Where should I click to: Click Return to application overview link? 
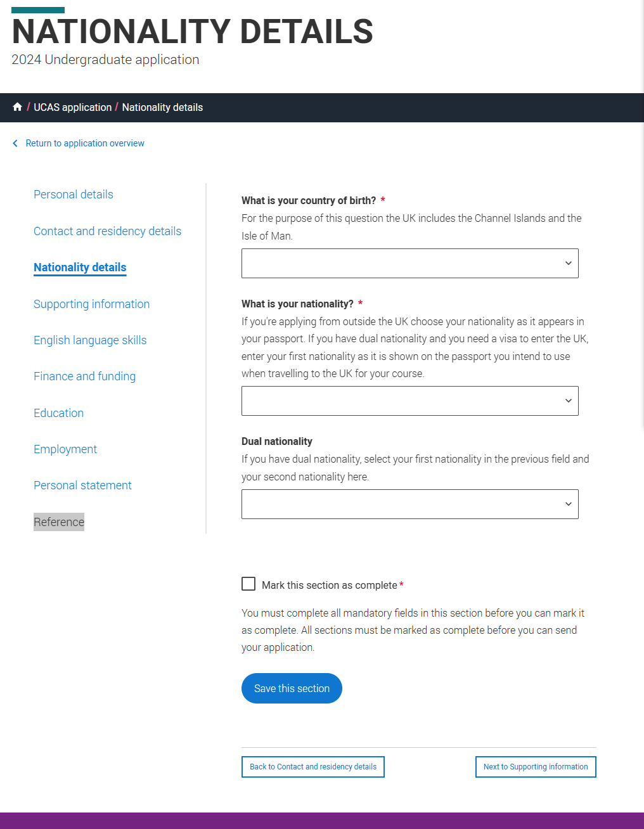85,143
